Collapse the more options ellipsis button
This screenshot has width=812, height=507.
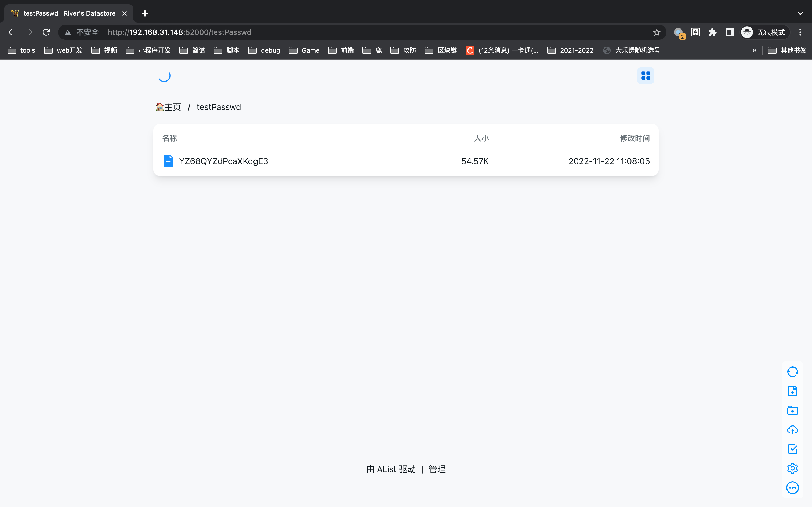tap(792, 488)
